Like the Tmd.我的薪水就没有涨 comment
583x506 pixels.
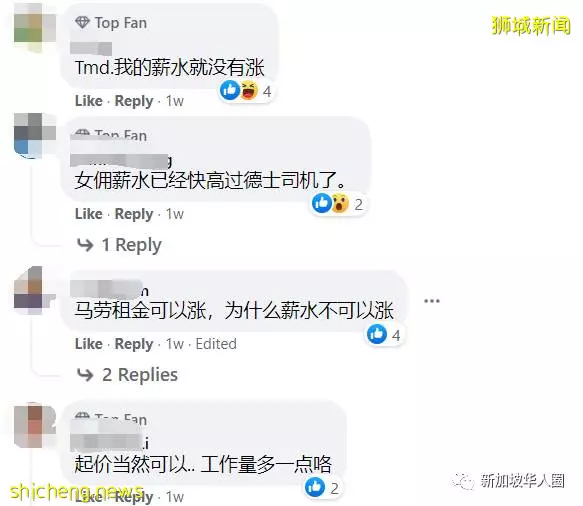pyautogui.click(x=88, y=101)
